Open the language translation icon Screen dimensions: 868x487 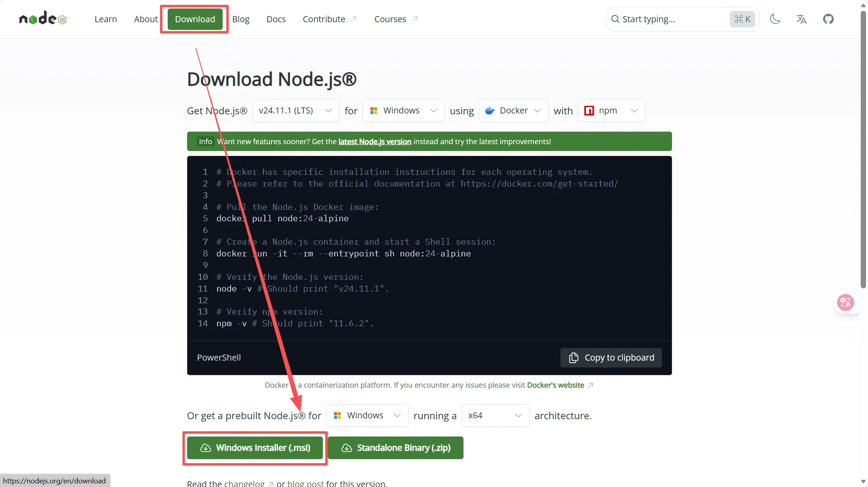801,19
